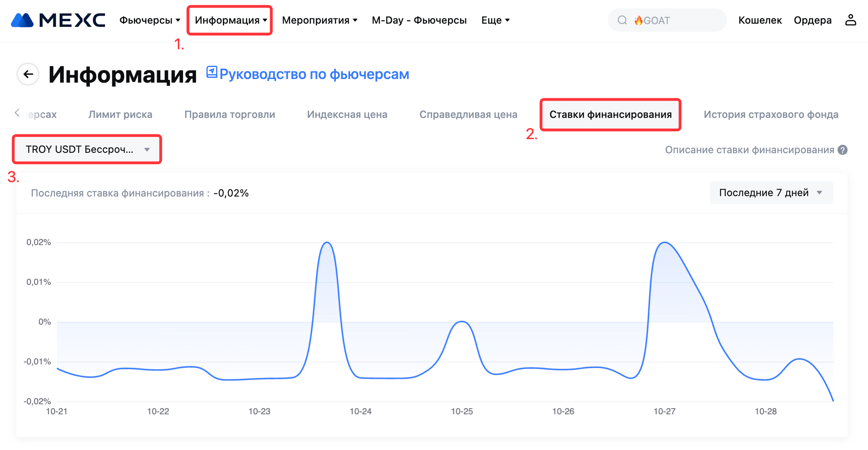Expand the Мероприятия menu
Viewport: 868px width, 450px height.
click(x=319, y=20)
